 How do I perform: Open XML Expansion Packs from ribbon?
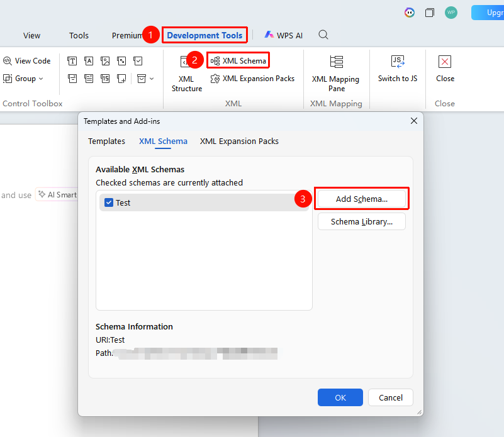[252, 79]
